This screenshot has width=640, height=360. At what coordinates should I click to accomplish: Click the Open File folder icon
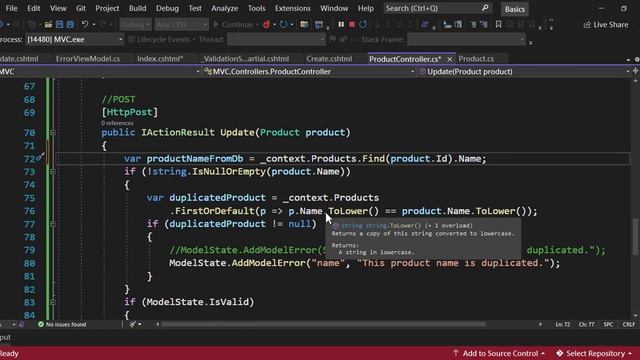point(48,24)
